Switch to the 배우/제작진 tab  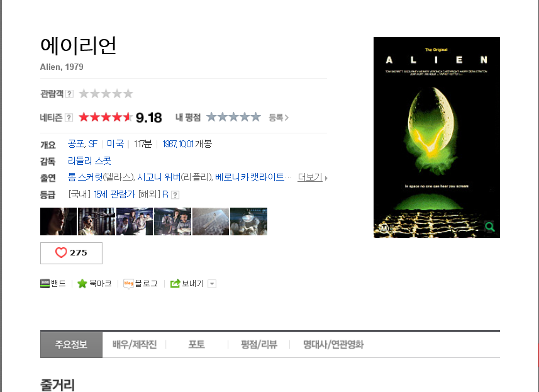135,345
